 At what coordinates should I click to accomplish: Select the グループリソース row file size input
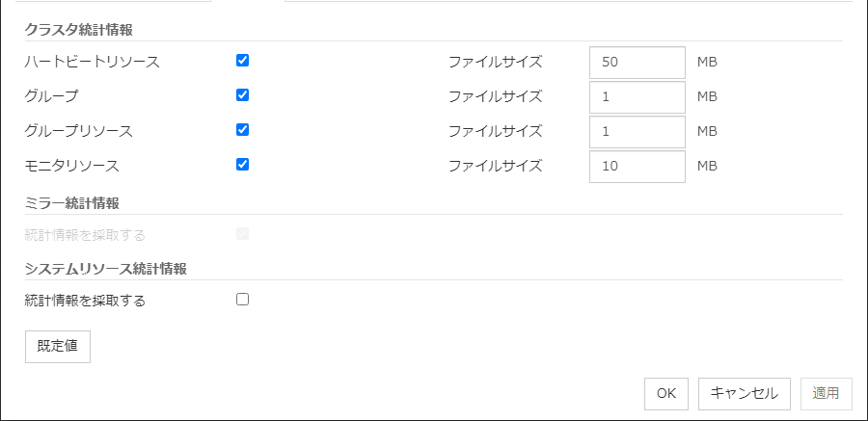(637, 131)
